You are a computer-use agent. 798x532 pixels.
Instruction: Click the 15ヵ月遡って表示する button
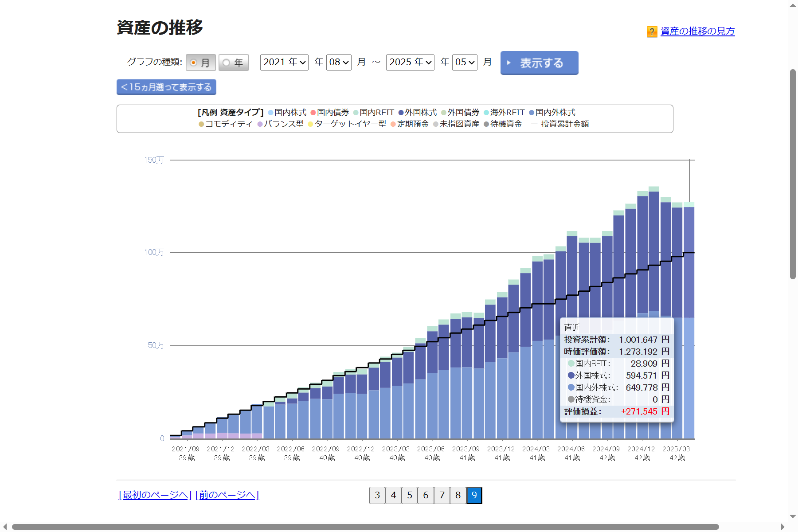(x=166, y=87)
